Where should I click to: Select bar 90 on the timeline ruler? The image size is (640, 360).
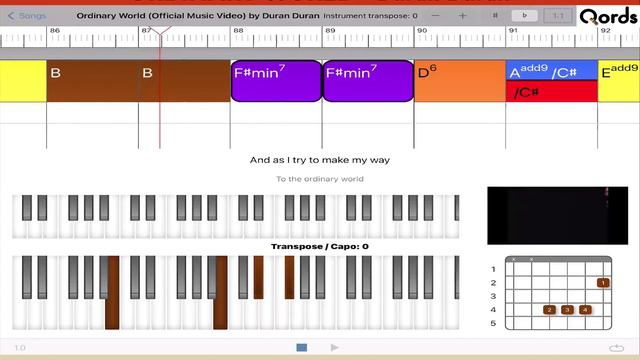click(422, 31)
